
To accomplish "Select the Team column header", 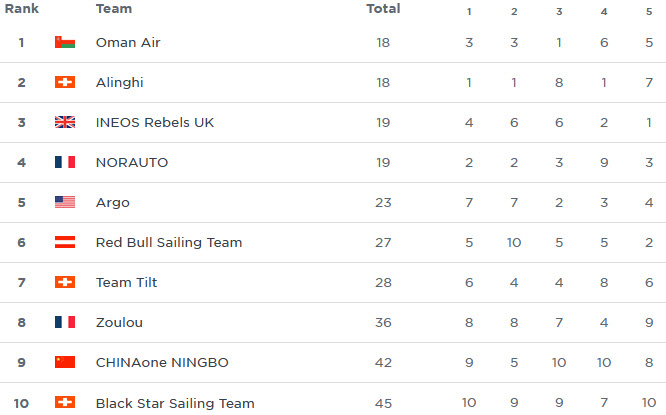I will click(114, 8).
